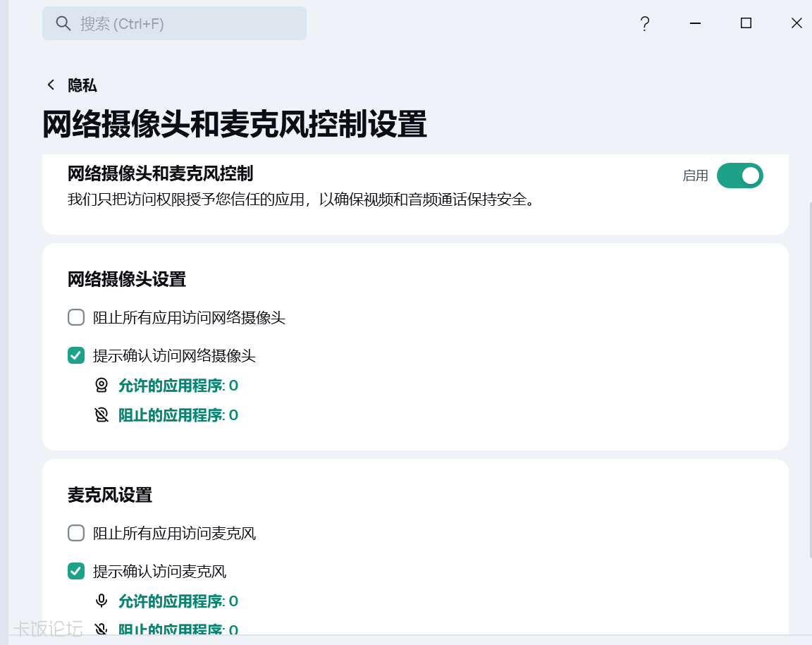The height and width of the screenshot is (645, 812).
Task: Click the microphone icon beside 允许的应用程序 under 麦克风设置
Action: tap(101, 601)
